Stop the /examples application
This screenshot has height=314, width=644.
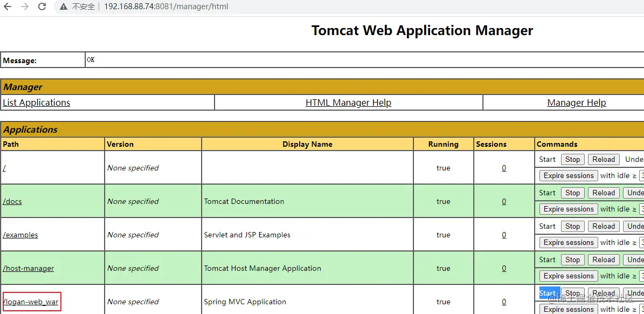[x=572, y=227]
